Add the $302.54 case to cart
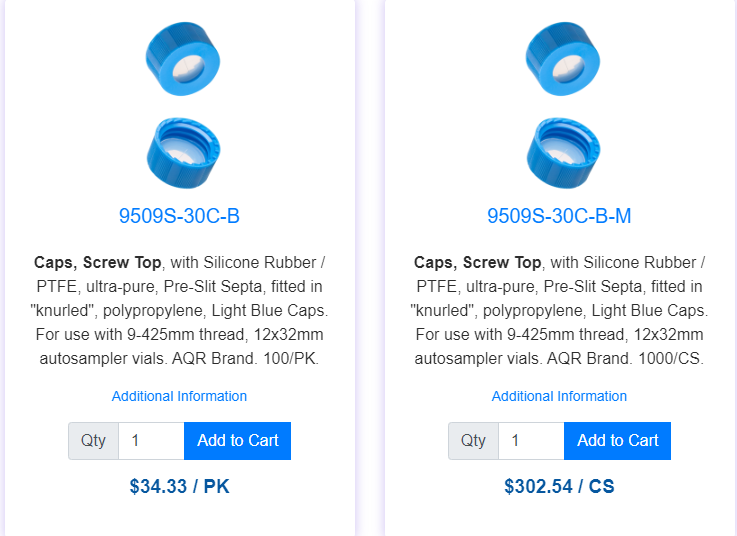Viewport: 737px width, 536px height. [617, 441]
